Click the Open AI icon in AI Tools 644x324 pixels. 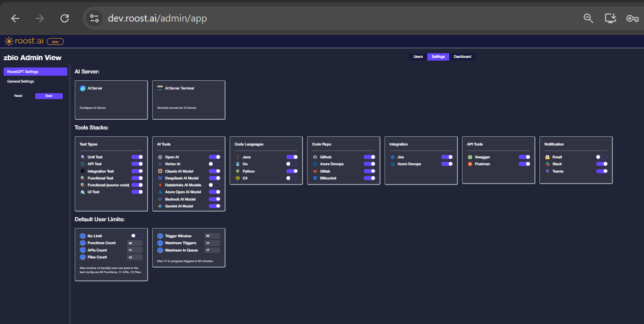point(160,156)
